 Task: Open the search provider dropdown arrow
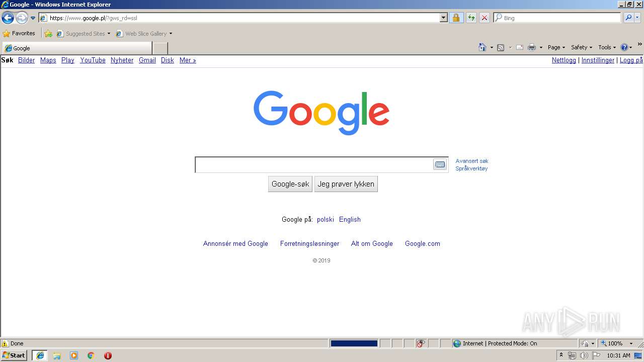[637, 18]
